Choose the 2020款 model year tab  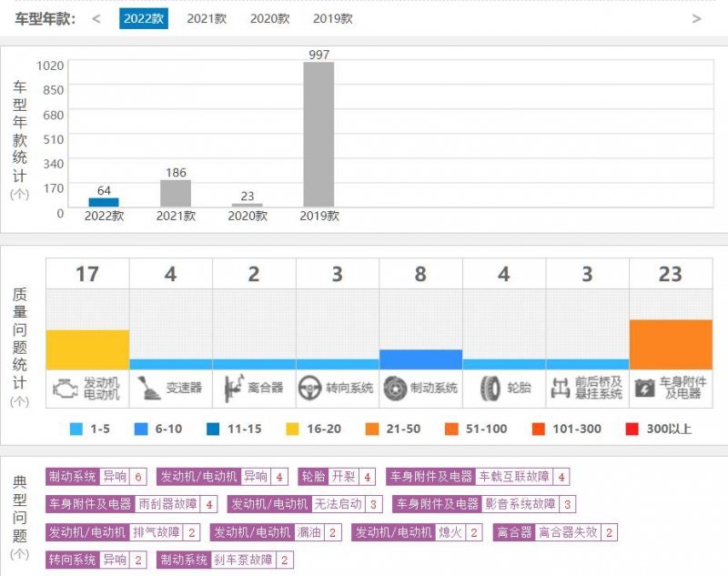269,18
